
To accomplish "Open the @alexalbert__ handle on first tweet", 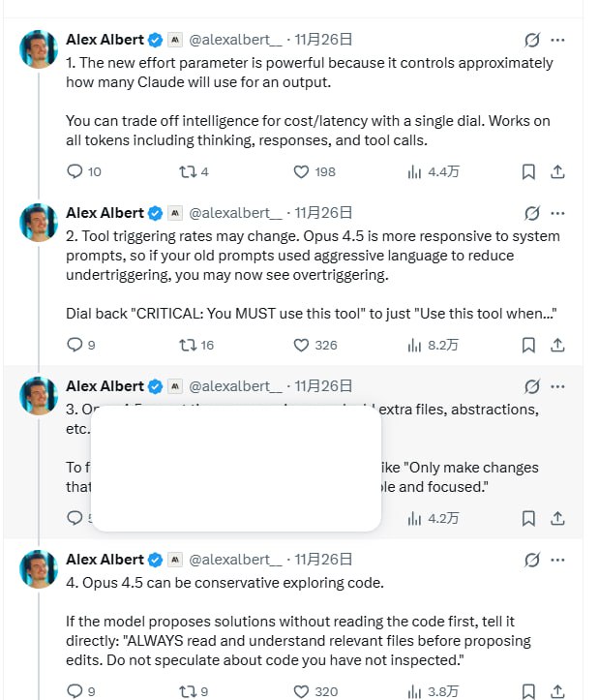I will pyautogui.click(x=235, y=40).
